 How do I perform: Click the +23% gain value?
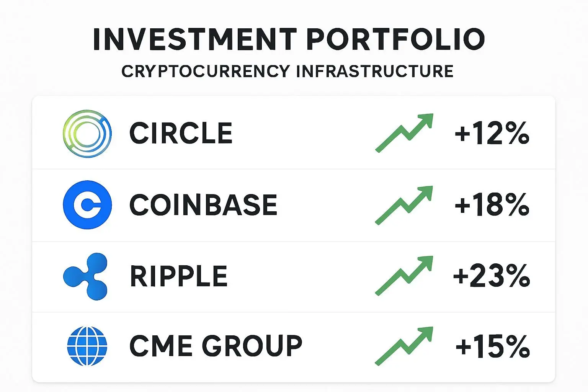[492, 276]
